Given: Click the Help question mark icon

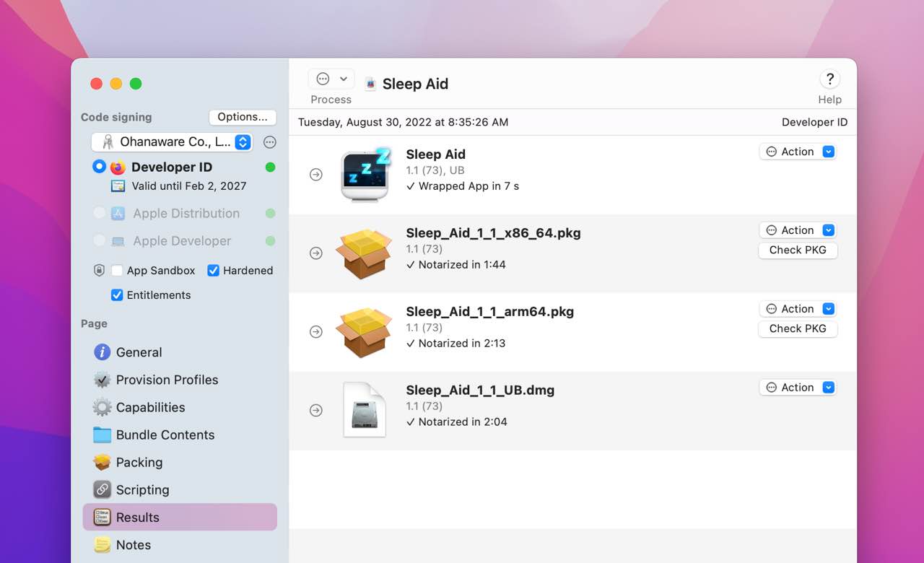Looking at the screenshot, I should coord(829,79).
